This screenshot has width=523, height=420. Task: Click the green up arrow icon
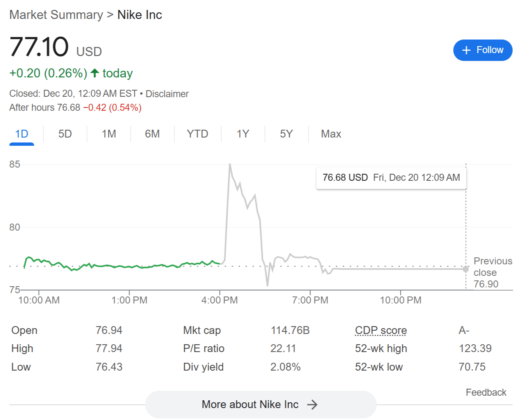click(95, 73)
